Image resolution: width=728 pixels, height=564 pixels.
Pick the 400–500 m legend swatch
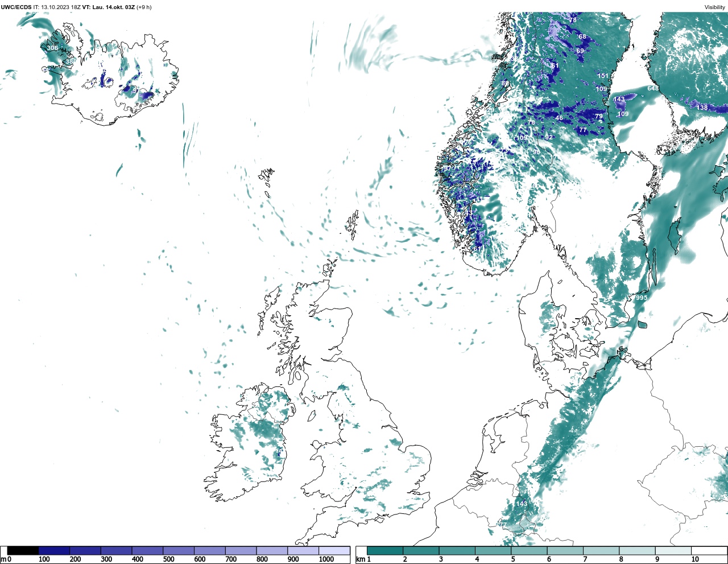[147, 550]
